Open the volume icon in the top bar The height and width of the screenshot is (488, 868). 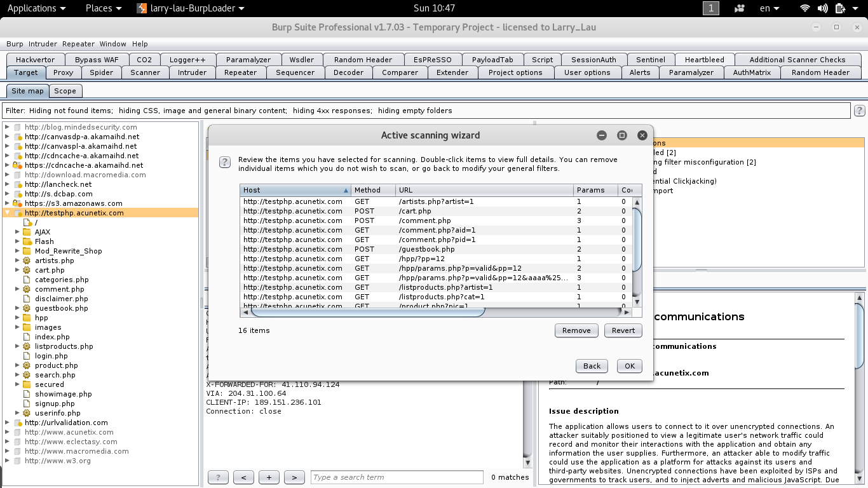(823, 8)
